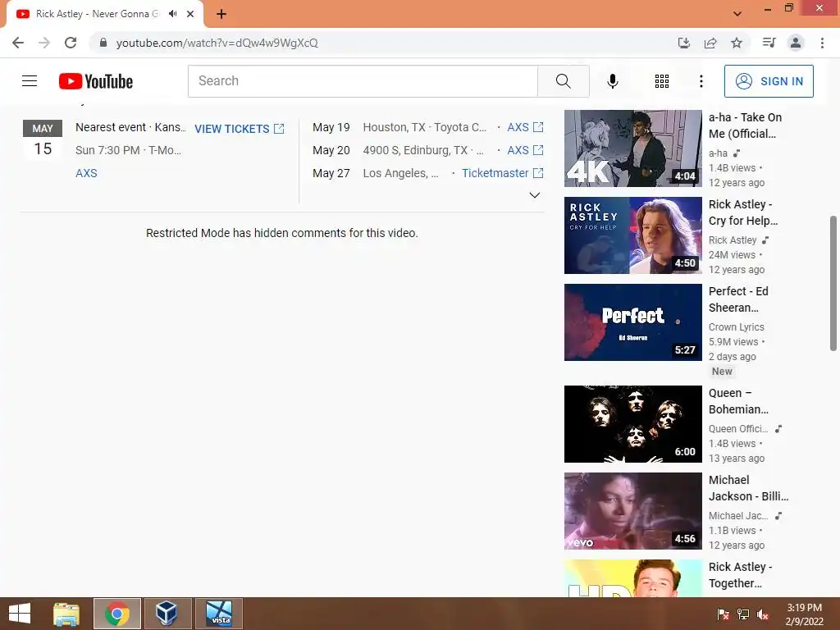
Task: Click the 'a-ha - Take On Me' title
Action: (x=745, y=126)
